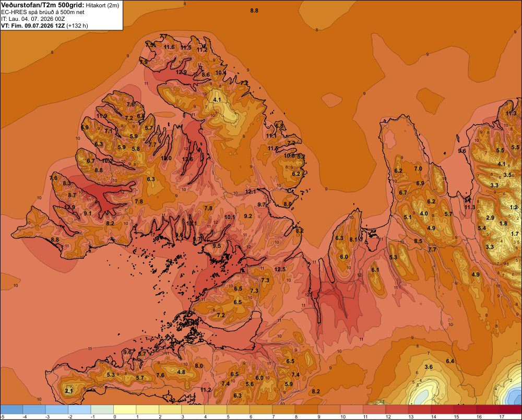Click the 2.1 temperature label on map
Screen dimensions: 522x420
point(69,391)
